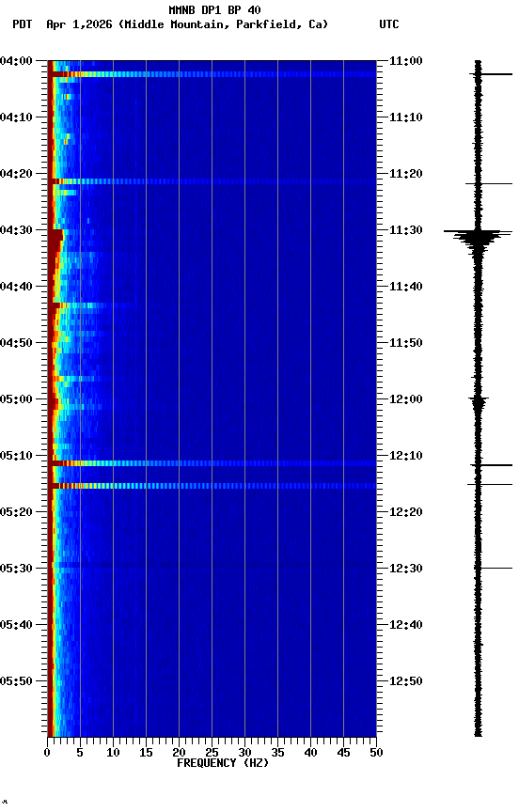Click the broadband spectrogram streak just after 05:10

212,463
